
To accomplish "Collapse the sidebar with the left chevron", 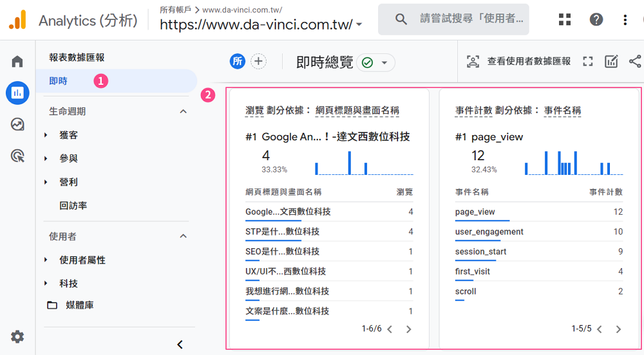I will click(x=180, y=344).
